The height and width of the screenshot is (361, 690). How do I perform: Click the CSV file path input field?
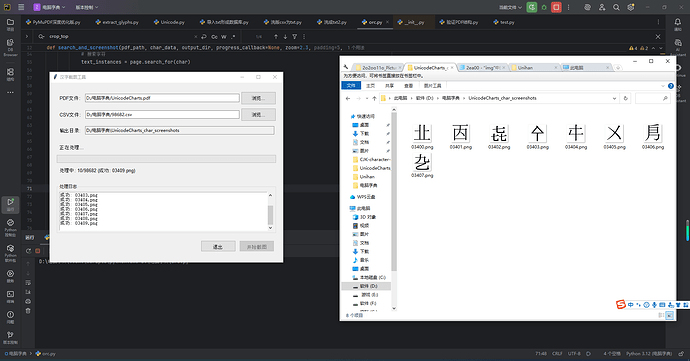click(x=162, y=114)
